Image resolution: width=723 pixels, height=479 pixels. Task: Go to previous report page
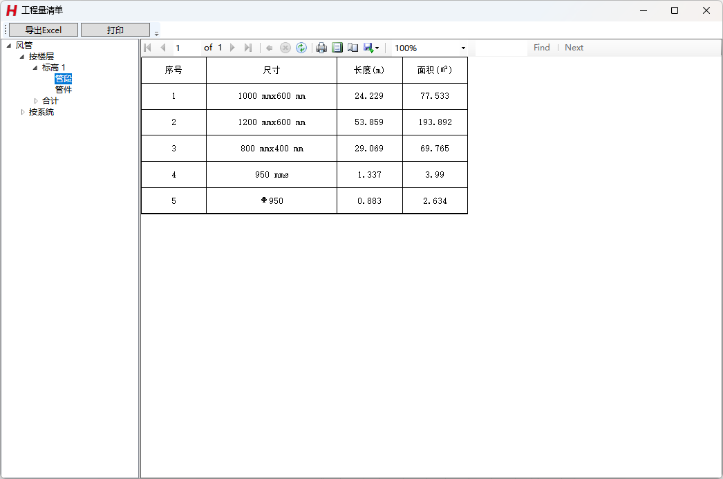162,48
